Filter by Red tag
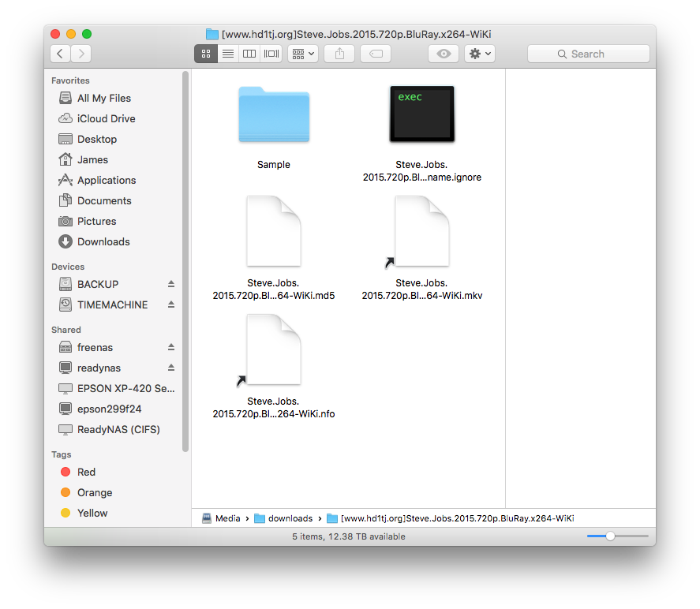The image size is (700, 609). pos(77,472)
